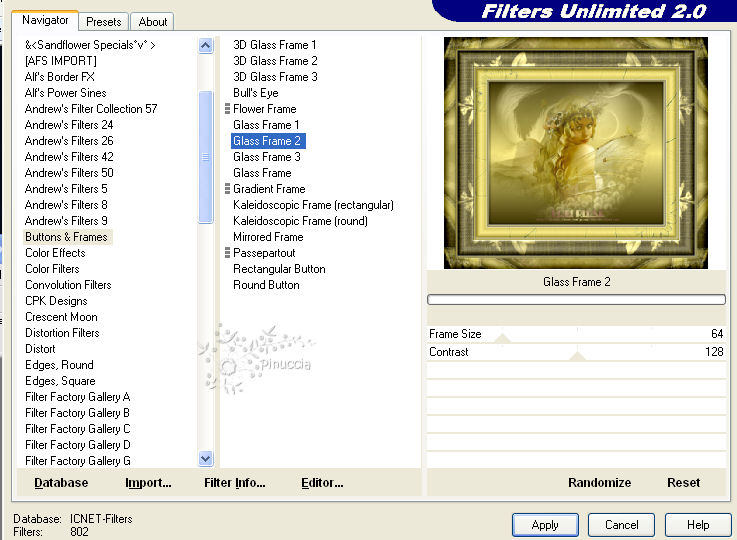737x540 pixels.
Task: Open the Editor... button
Action: tap(322, 483)
